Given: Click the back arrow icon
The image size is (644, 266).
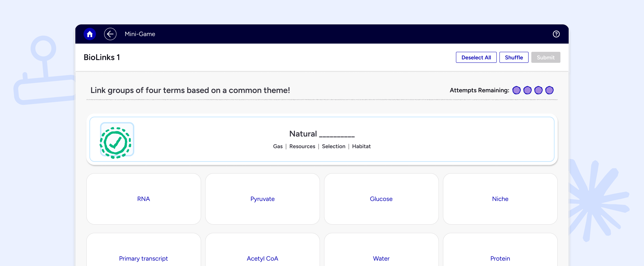Looking at the screenshot, I should [110, 34].
